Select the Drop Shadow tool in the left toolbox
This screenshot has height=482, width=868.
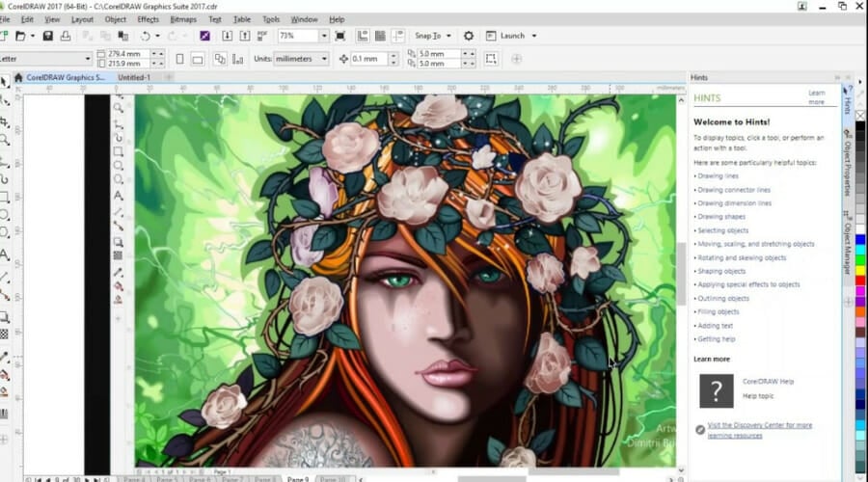point(5,317)
